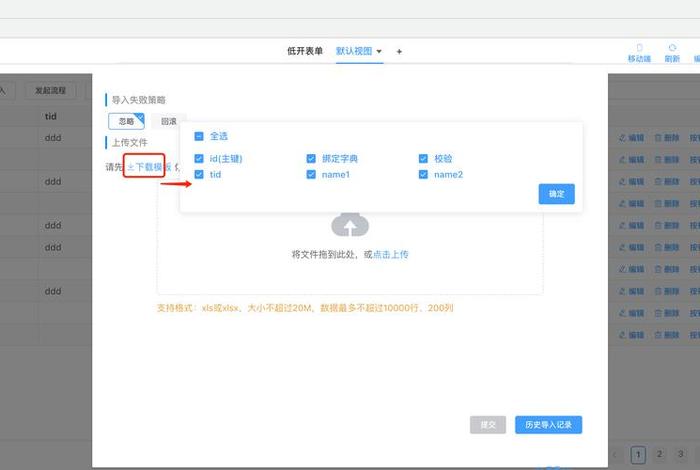Toggle the 全选 select-all checkbox
This screenshot has width=700, height=470.
pyautogui.click(x=199, y=136)
